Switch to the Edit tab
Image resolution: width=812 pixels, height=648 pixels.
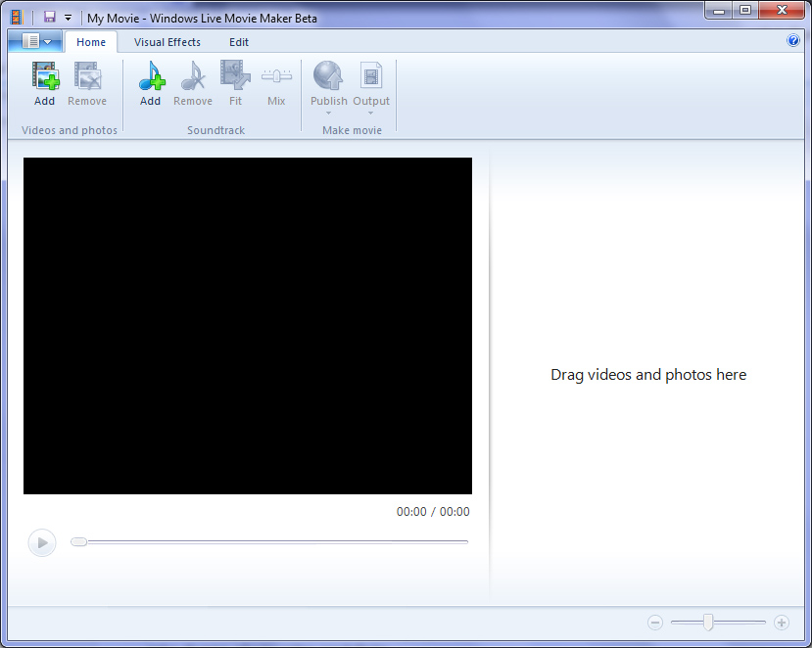[239, 42]
